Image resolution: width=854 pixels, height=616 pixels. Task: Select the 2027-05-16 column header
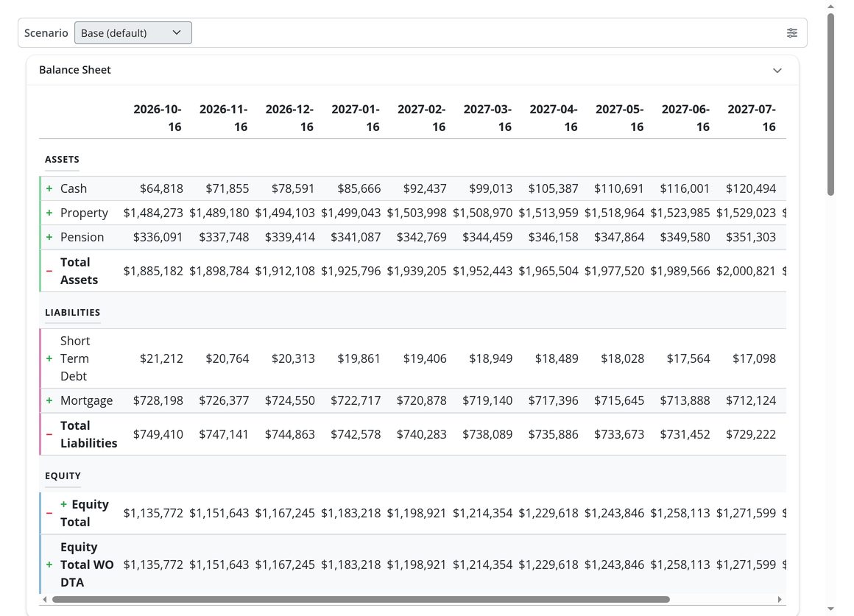coord(619,118)
